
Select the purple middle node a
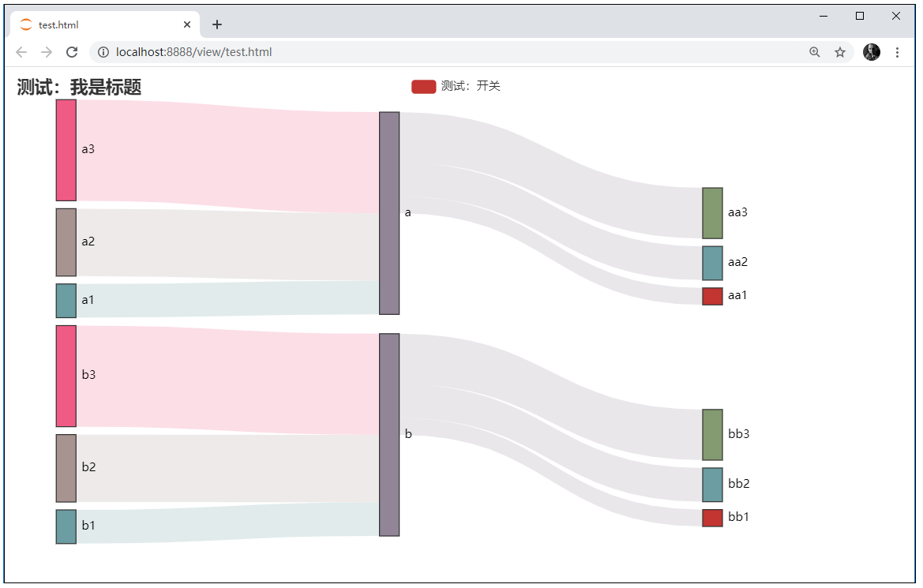click(389, 213)
